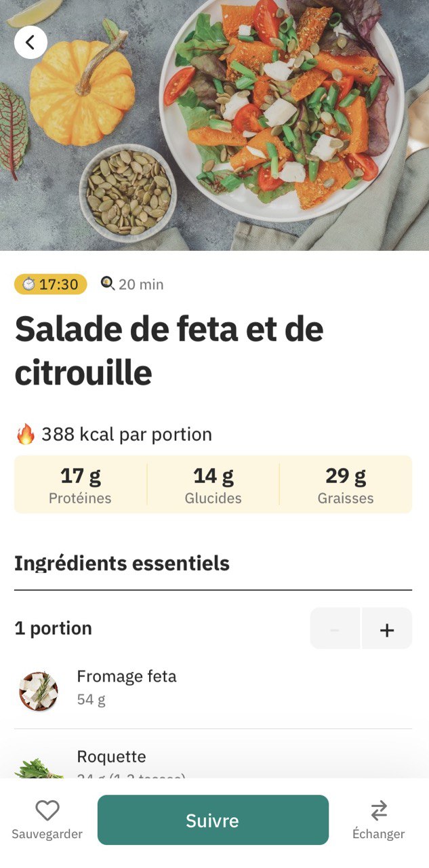
Task: Open the Glucides 14 g nutrition cell
Action: point(213,484)
